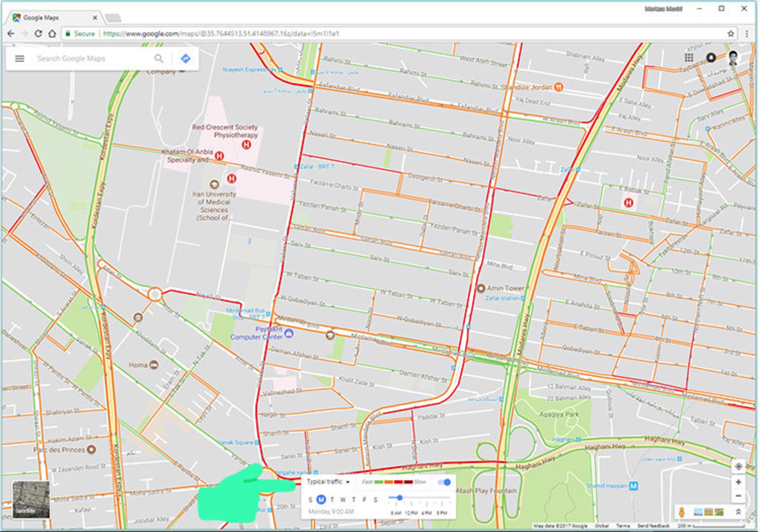
Task: Go to the browser home page
Action: [x=52, y=34]
